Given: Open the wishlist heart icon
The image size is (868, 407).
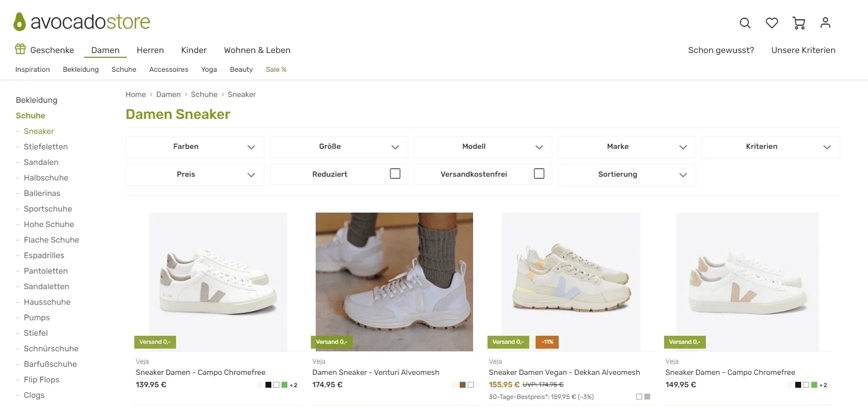Looking at the screenshot, I should [772, 23].
